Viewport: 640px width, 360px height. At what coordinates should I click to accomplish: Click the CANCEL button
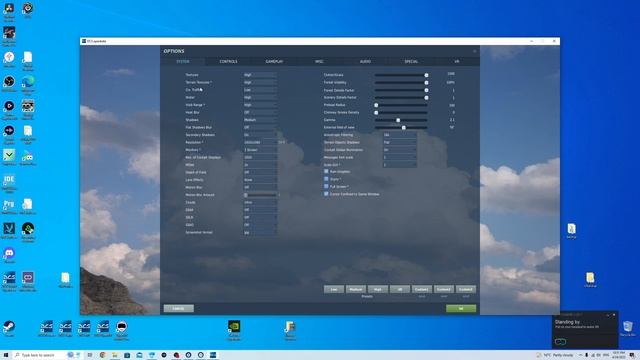pyautogui.click(x=179, y=309)
